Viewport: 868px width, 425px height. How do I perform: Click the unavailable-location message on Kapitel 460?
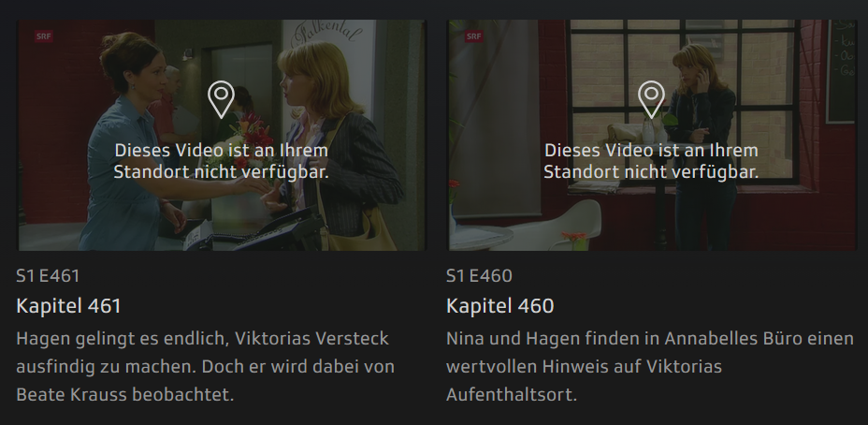tap(651, 161)
